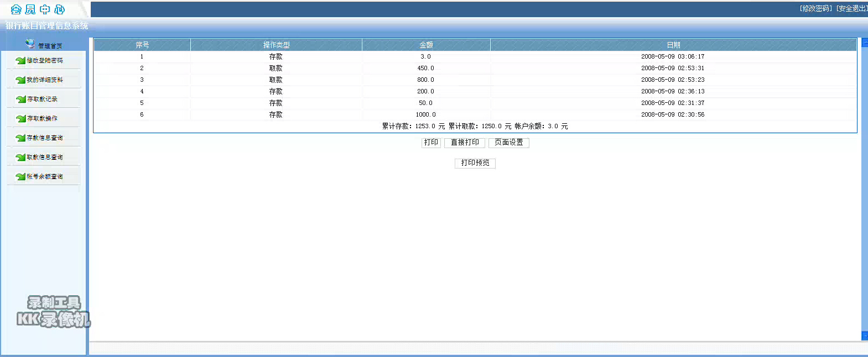Click the green arrow icon next to 取款信息查询
Screen dimensions: 868x357
pyautogui.click(x=20, y=158)
